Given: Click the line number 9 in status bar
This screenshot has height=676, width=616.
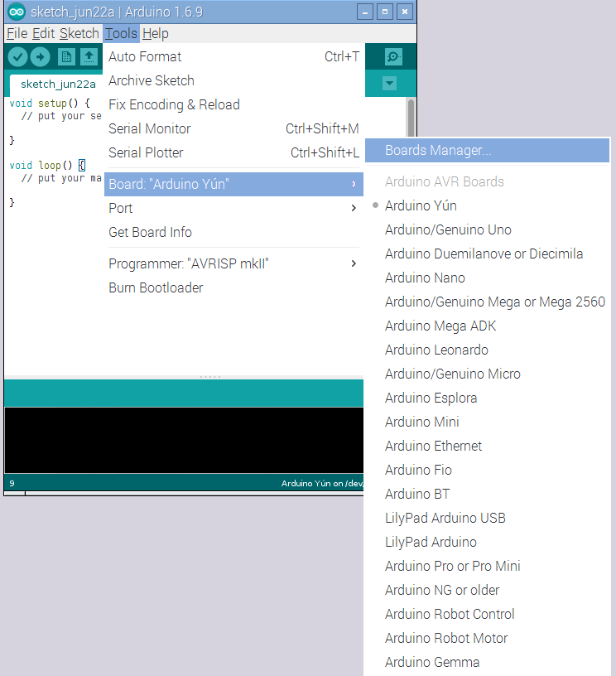Looking at the screenshot, I should click(12, 483).
